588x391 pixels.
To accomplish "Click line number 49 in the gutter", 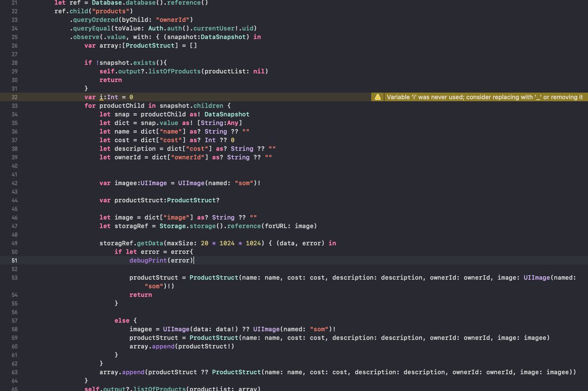I will click(x=14, y=243).
